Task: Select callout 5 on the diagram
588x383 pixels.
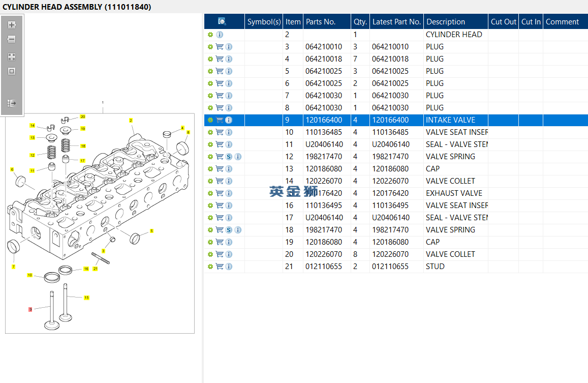Action: tap(151, 231)
